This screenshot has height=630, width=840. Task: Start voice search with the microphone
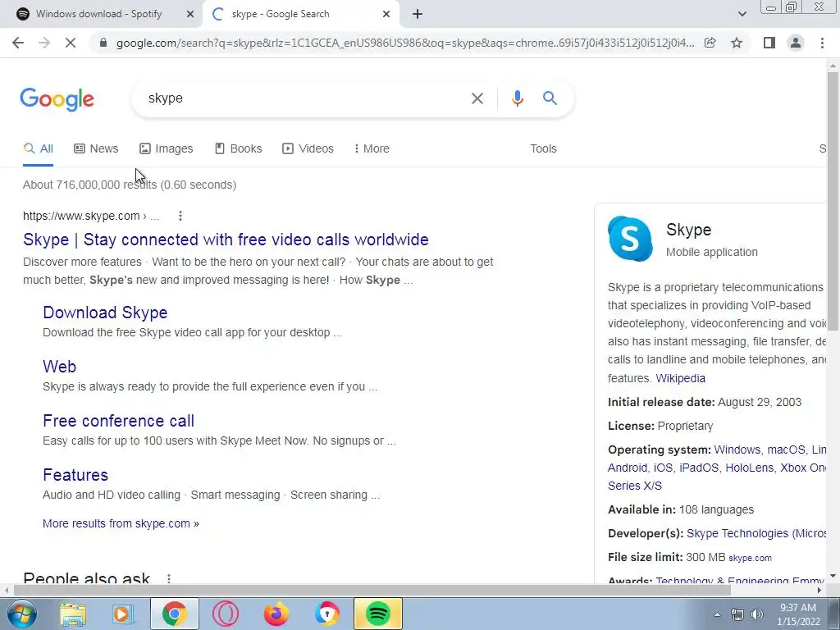point(517,98)
